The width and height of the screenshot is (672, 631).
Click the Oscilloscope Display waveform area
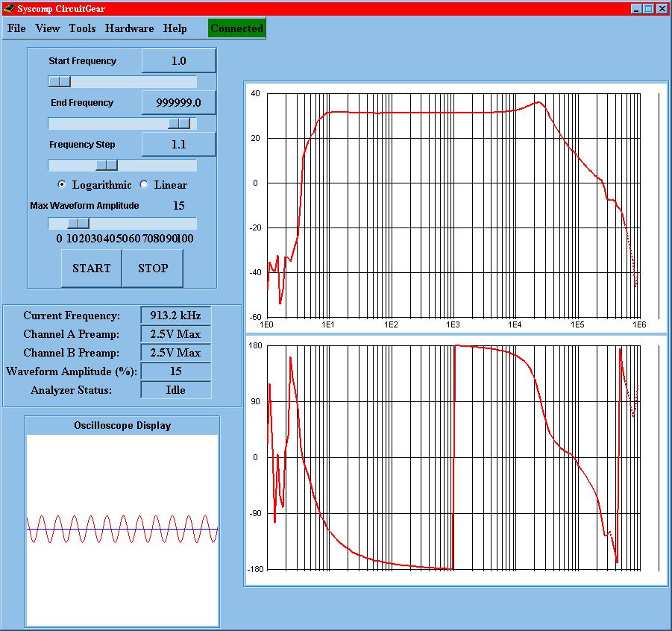click(x=122, y=530)
